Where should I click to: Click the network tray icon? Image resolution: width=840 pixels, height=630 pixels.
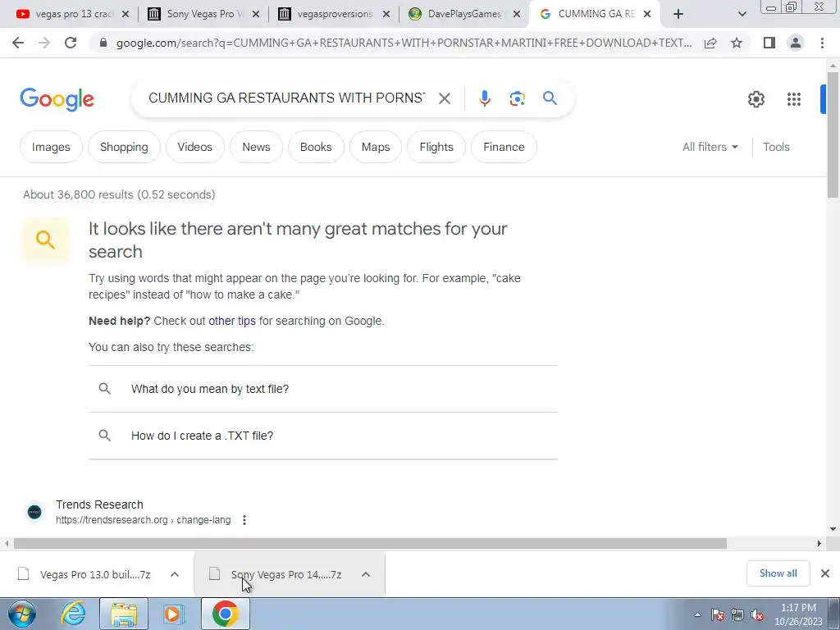tap(737, 615)
